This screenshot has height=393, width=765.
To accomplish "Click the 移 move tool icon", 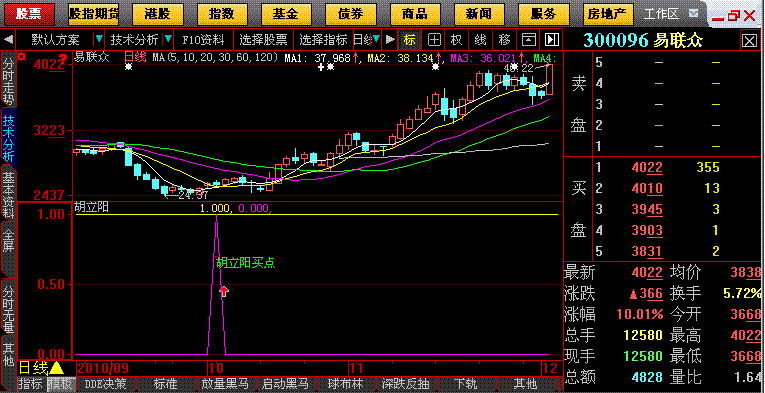I will coord(504,39).
